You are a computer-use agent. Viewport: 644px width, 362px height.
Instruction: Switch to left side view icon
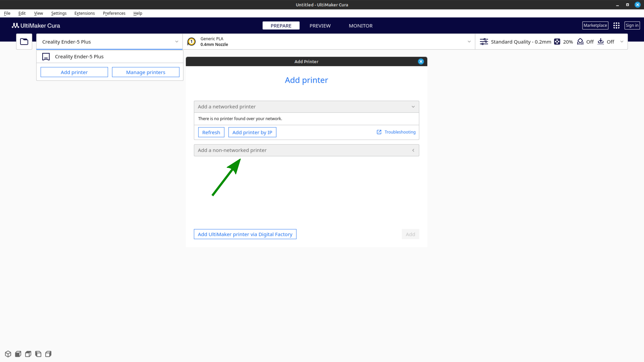click(38, 354)
